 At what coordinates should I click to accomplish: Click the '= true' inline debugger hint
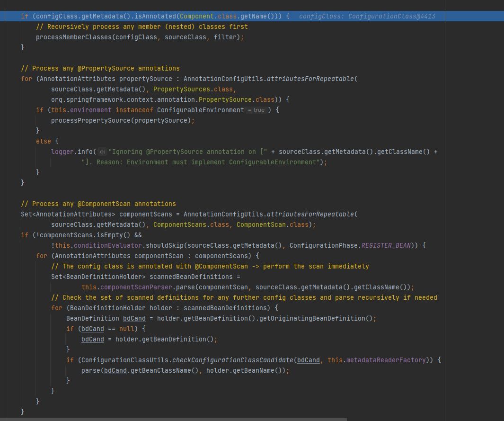click(x=256, y=110)
